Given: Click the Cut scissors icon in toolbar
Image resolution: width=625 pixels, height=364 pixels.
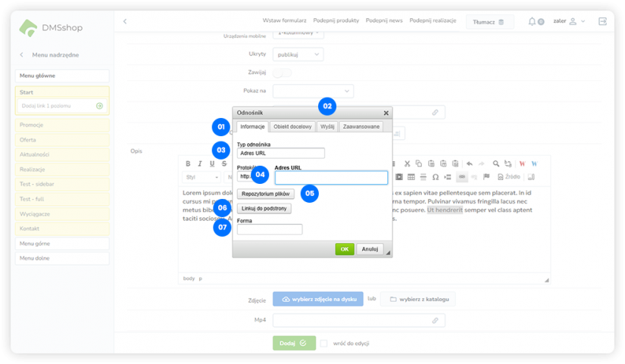Looking at the screenshot, I should tap(407, 163).
